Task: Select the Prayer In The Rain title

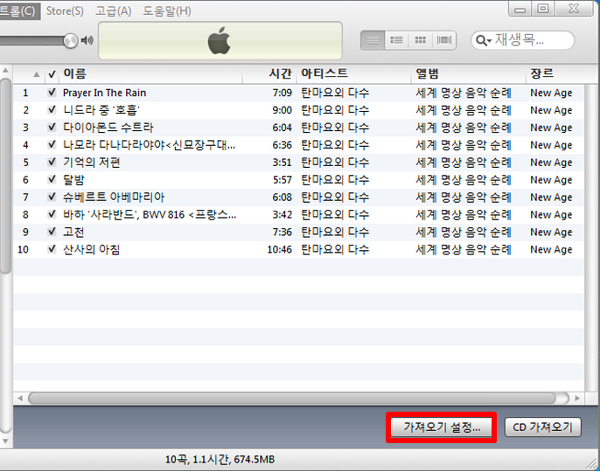Action: coord(104,93)
